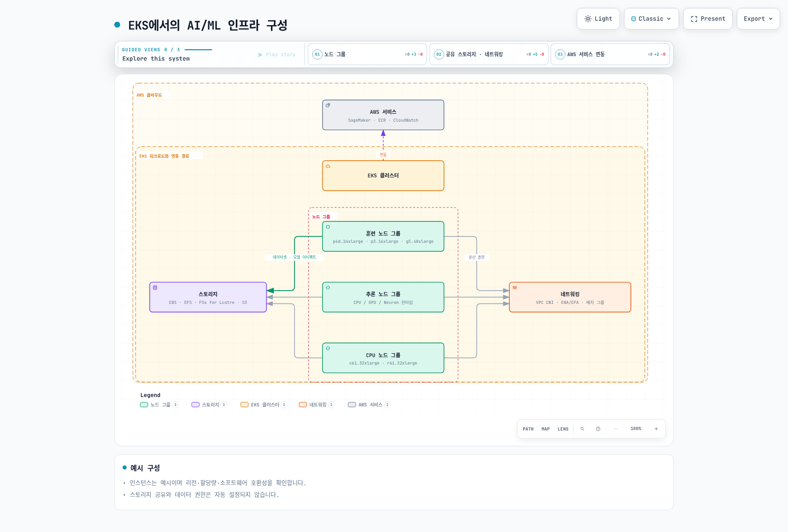Select the CPU 노드 그룹 node
Image resolution: width=788 pixels, height=532 pixels.
[x=383, y=358]
